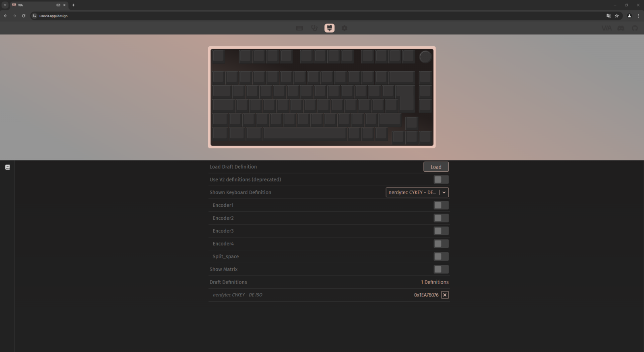This screenshot has width=644, height=352.
Task: Turn on Show Matrix toggle
Action: click(x=441, y=269)
